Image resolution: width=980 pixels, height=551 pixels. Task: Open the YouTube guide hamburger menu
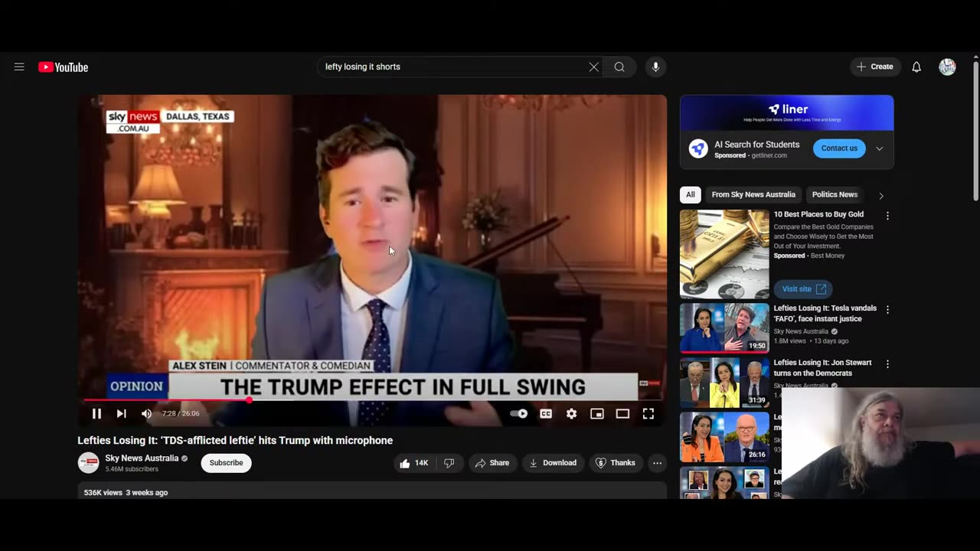[19, 67]
